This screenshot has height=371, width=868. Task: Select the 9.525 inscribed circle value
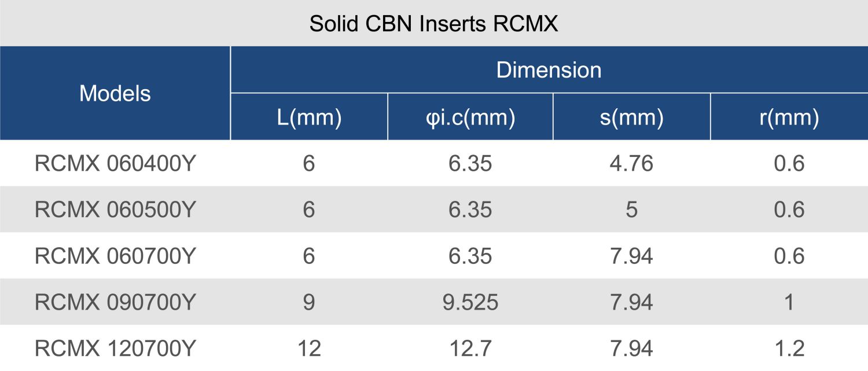pyautogui.click(x=470, y=302)
